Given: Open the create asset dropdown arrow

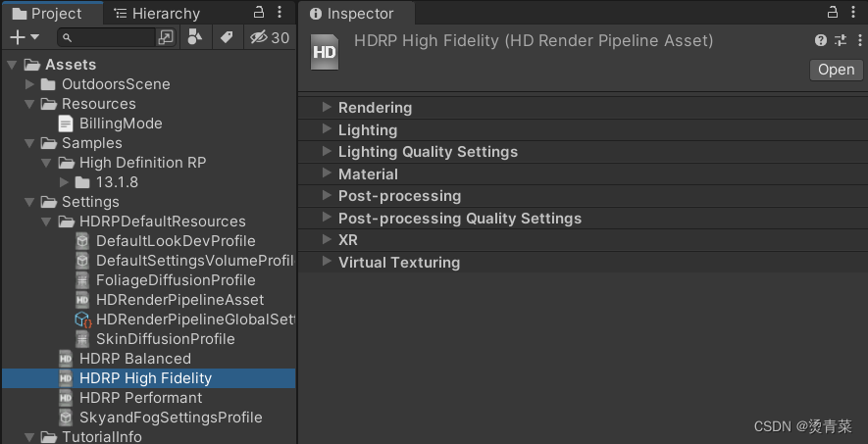Looking at the screenshot, I should click(x=35, y=37).
